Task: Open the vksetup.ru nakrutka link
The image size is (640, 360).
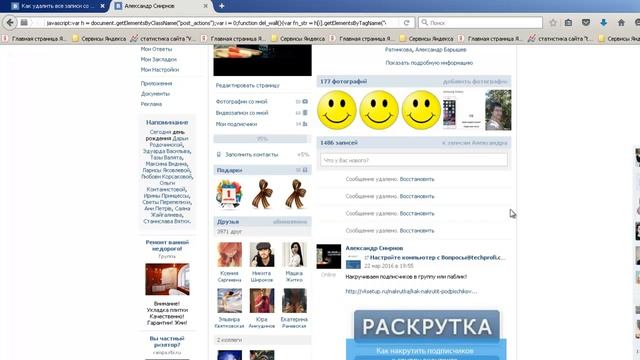Action: point(411,291)
